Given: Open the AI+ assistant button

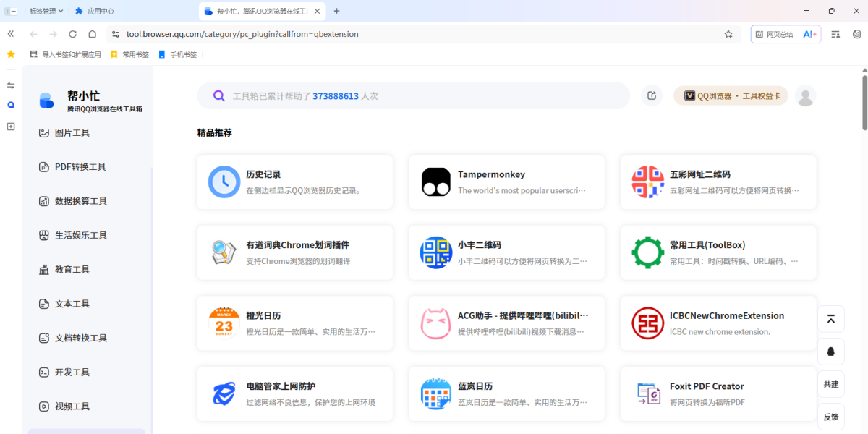Looking at the screenshot, I should coord(809,34).
